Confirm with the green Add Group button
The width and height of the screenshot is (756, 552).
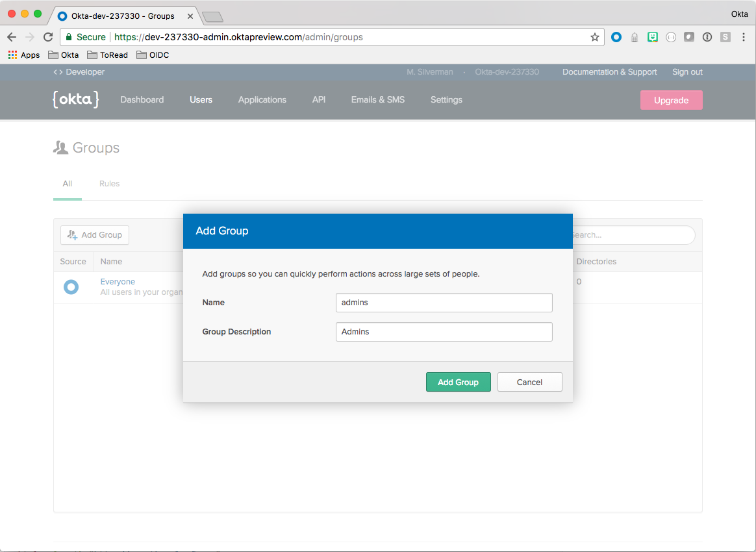(458, 382)
